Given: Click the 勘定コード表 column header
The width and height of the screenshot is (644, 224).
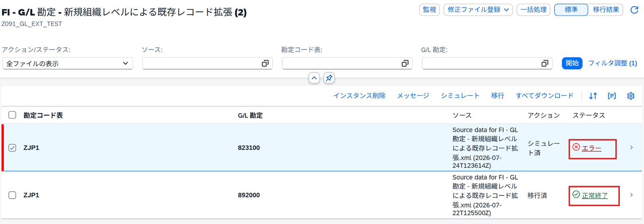Looking at the screenshot, I should (43, 115).
